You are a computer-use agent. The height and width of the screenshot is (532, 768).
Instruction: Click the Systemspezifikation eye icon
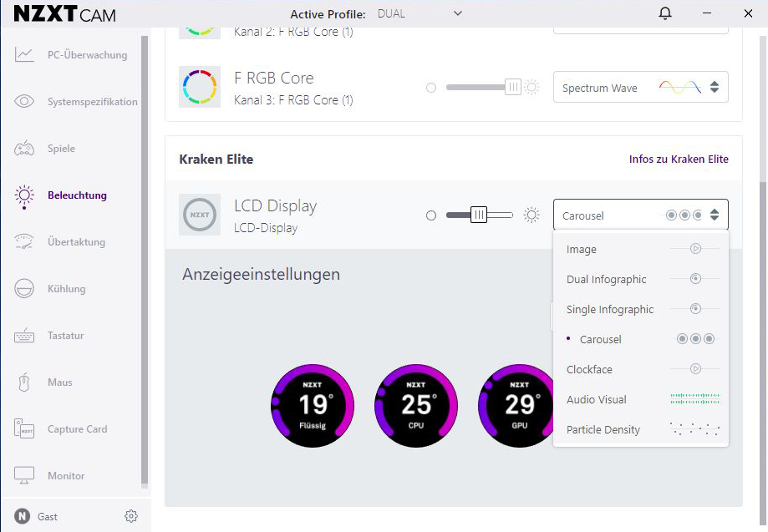[24, 102]
